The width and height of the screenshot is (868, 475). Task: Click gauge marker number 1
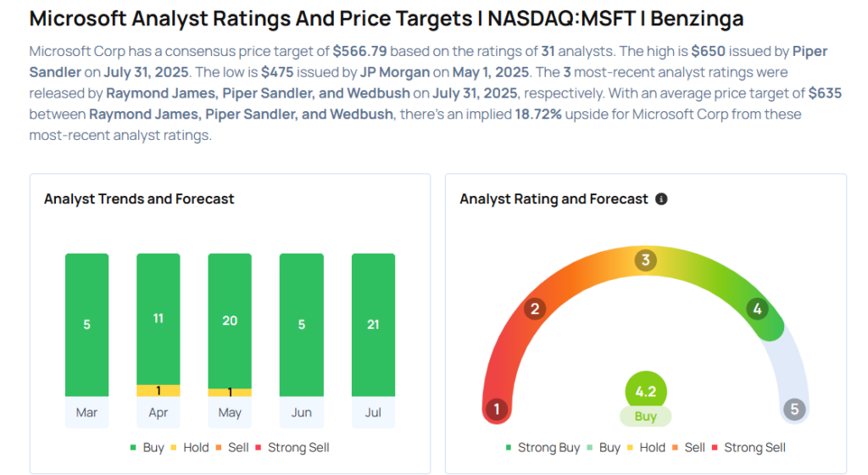(x=496, y=410)
